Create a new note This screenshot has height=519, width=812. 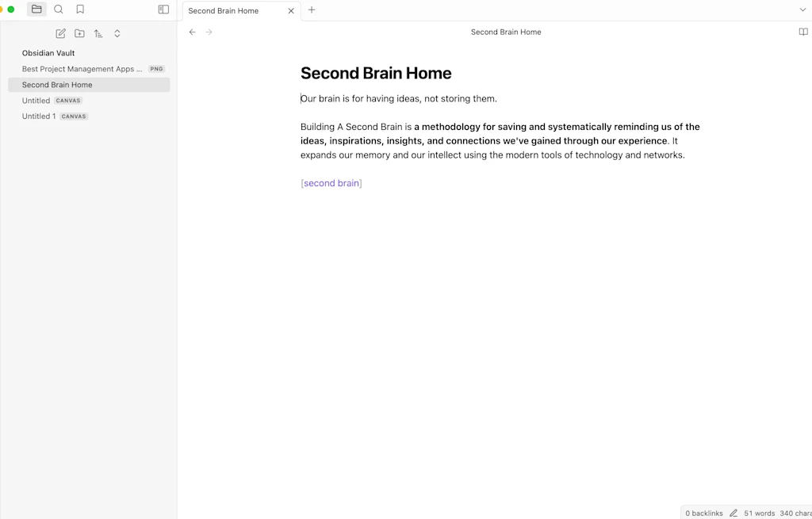click(60, 33)
